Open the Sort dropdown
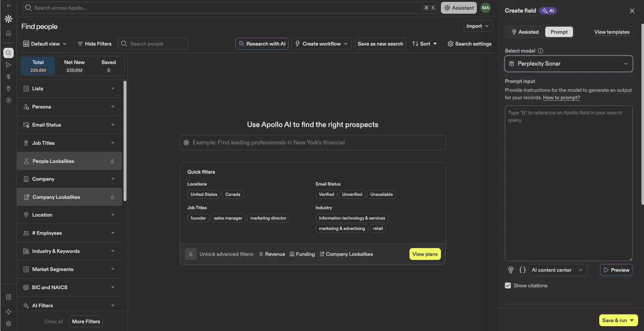Screen dimensions: 644x331 pyautogui.click(x=424, y=44)
